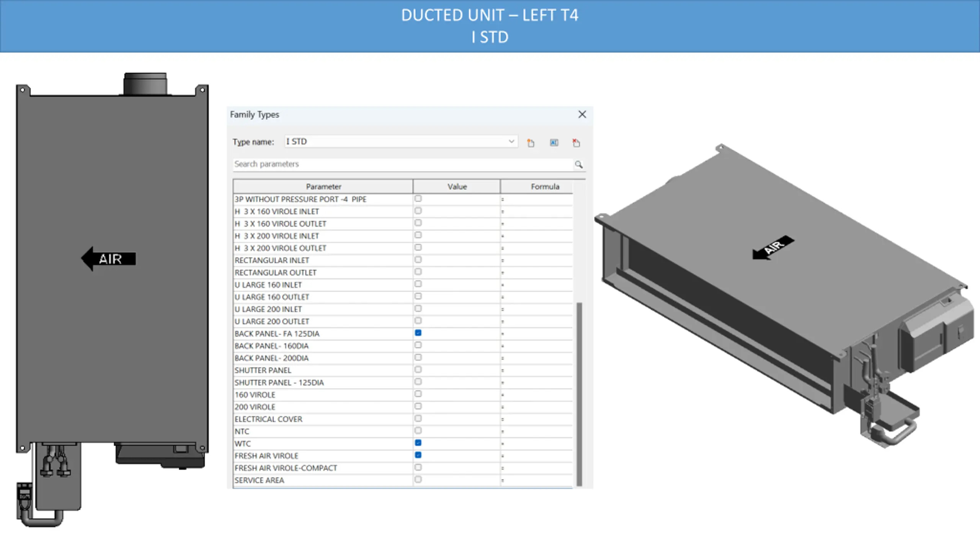980x551 pixels.
Task: Click the WTC formula cell
Action: [x=536, y=444]
